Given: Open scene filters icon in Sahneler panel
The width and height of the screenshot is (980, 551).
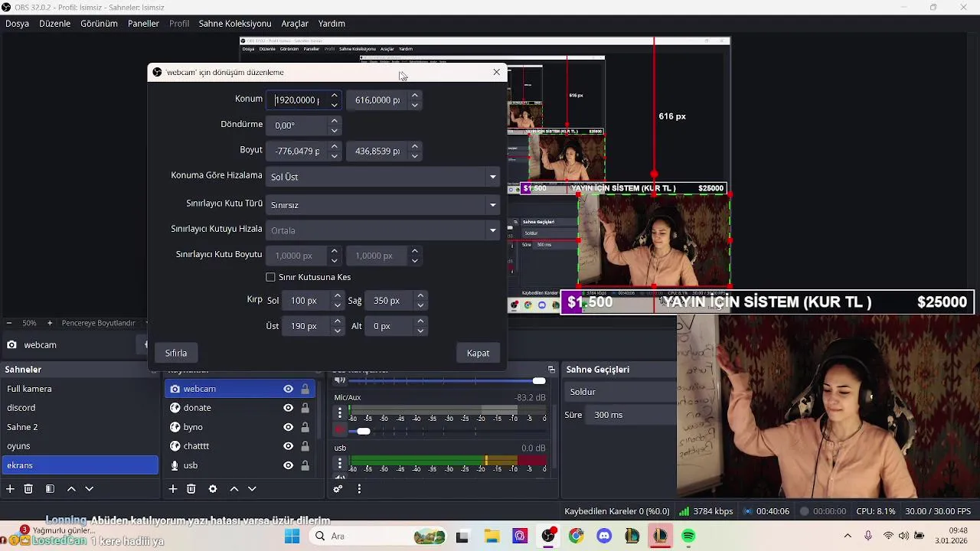Looking at the screenshot, I should (x=50, y=488).
